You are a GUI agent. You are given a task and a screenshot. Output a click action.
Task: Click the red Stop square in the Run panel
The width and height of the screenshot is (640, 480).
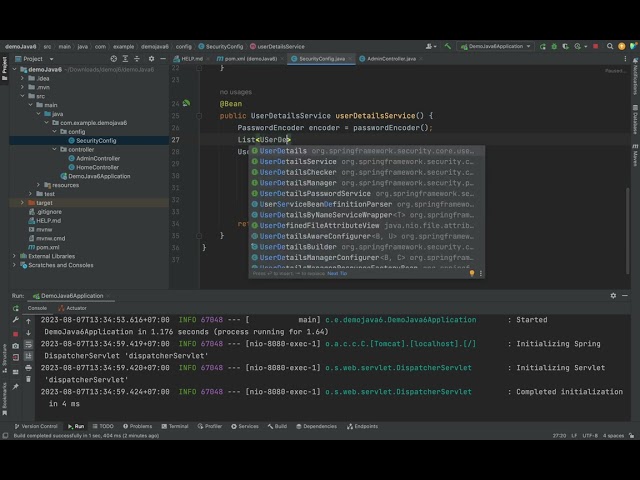click(x=16, y=334)
